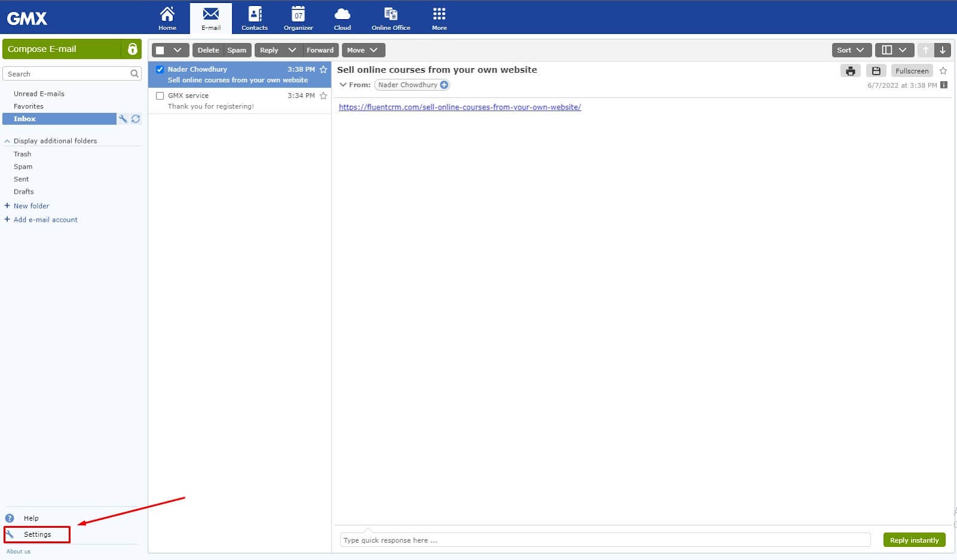This screenshot has height=560, width=957.
Task: Open the Favorites folder
Action: click(x=29, y=106)
